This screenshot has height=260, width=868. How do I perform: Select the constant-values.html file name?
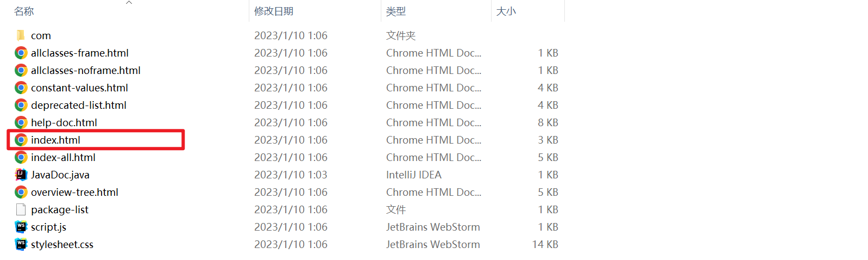[x=79, y=88]
